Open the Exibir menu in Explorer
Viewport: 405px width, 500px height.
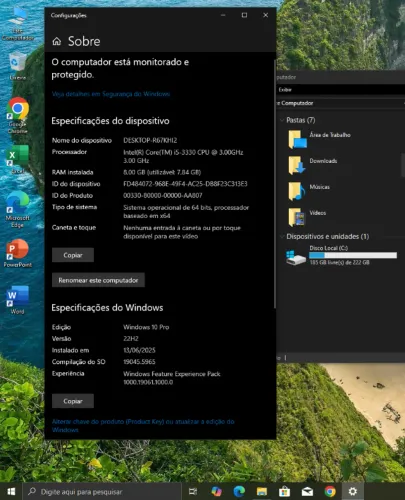(x=285, y=90)
